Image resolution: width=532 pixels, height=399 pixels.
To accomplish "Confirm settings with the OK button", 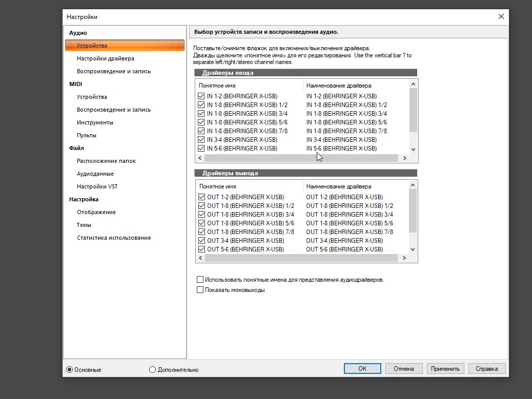I will pyautogui.click(x=362, y=368).
